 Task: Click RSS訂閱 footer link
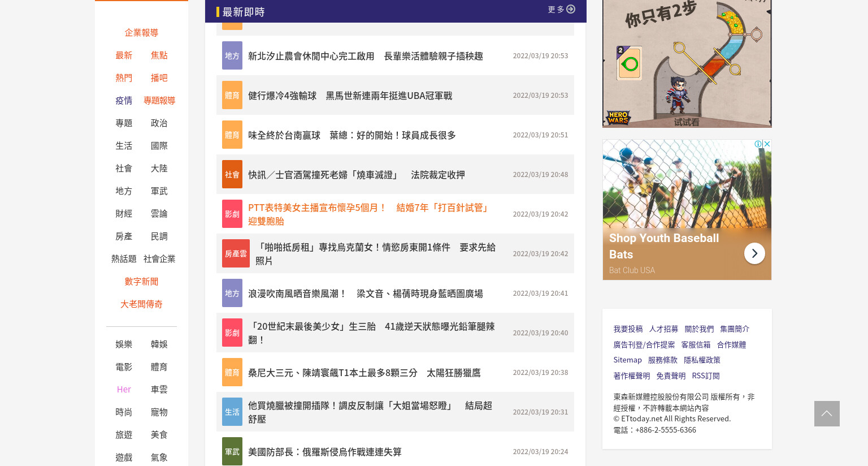[x=706, y=376]
